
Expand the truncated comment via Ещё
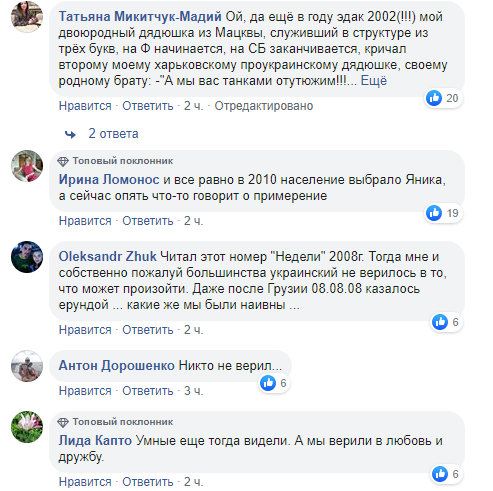pyautogui.click(x=374, y=81)
